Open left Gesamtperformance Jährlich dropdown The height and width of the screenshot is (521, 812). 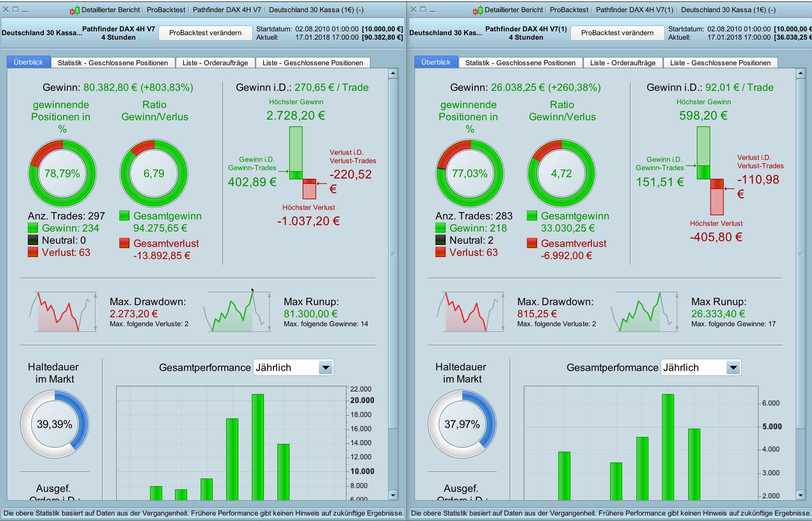tap(326, 367)
